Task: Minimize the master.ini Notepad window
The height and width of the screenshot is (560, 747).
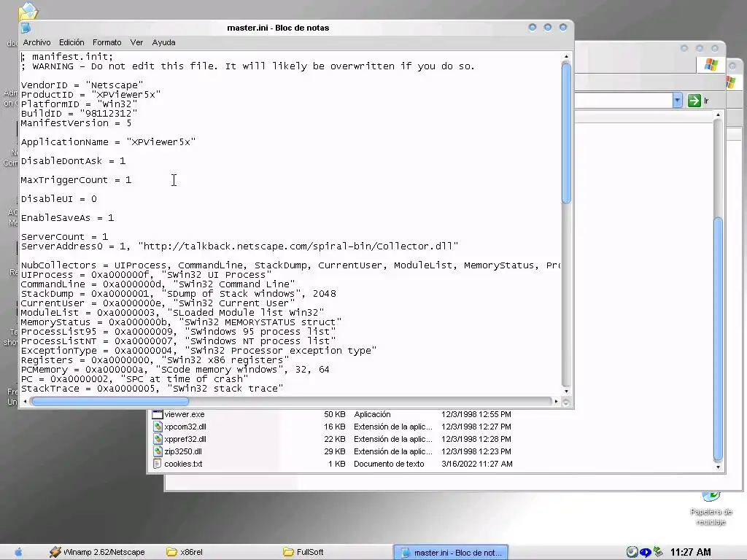Action: [533, 27]
